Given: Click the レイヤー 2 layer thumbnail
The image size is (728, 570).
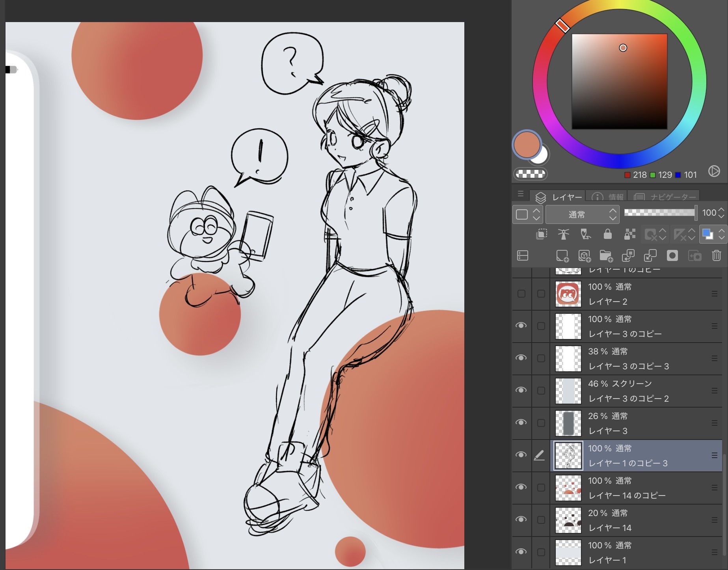Looking at the screenshot, I should [568, 294].
